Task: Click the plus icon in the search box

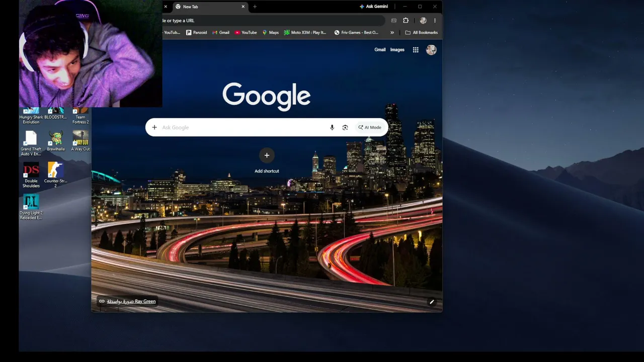Action: (x=154, y=127)
